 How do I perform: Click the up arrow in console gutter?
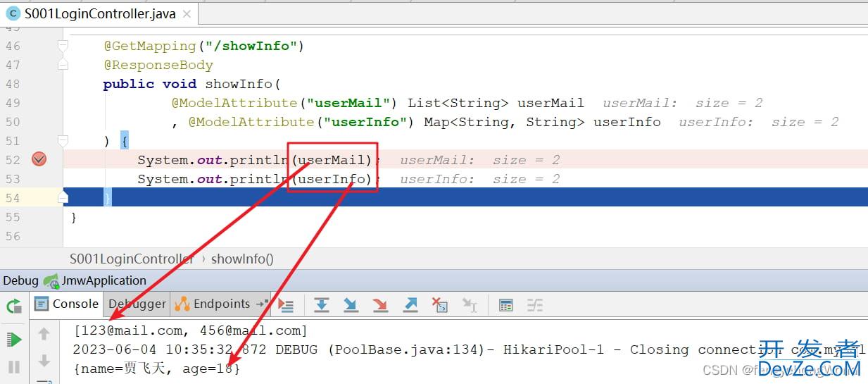tap(44, 334)
